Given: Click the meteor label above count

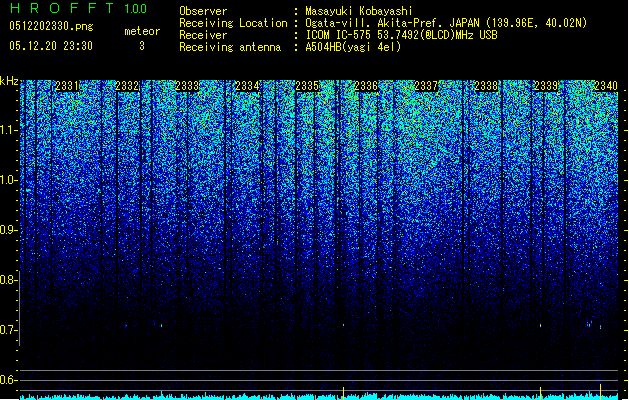Looking at the screenshot, I should (x=142, y=31).
